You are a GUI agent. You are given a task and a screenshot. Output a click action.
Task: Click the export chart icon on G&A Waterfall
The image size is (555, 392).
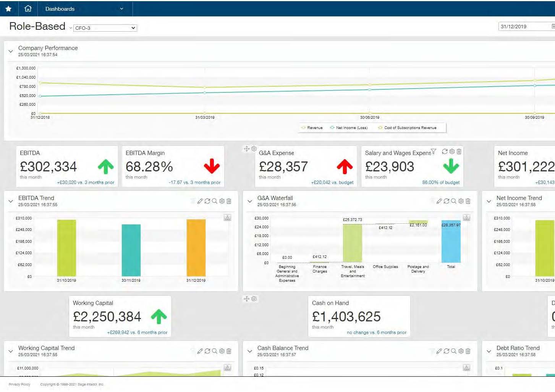(x=466, y=218)
